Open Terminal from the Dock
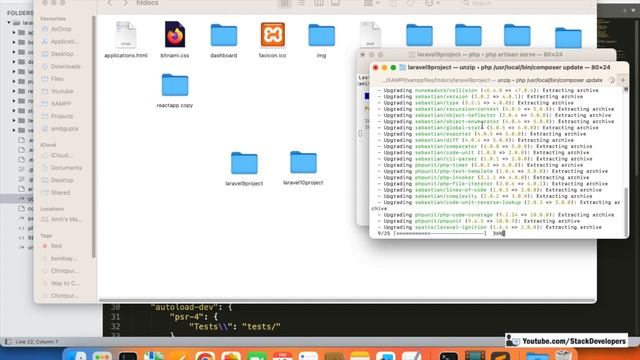Screen dimensions: 640x360 pyautogui.click(x=449, y=356)
